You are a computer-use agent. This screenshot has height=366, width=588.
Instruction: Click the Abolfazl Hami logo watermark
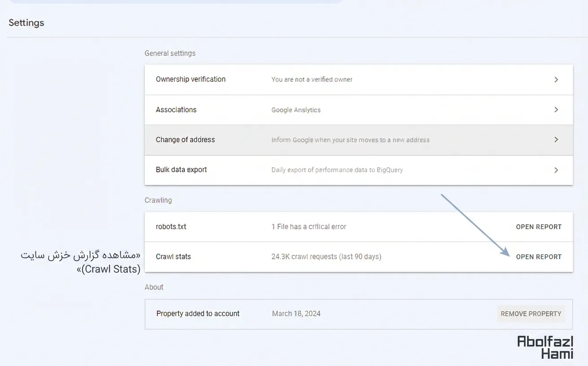(x=545, y=347)
